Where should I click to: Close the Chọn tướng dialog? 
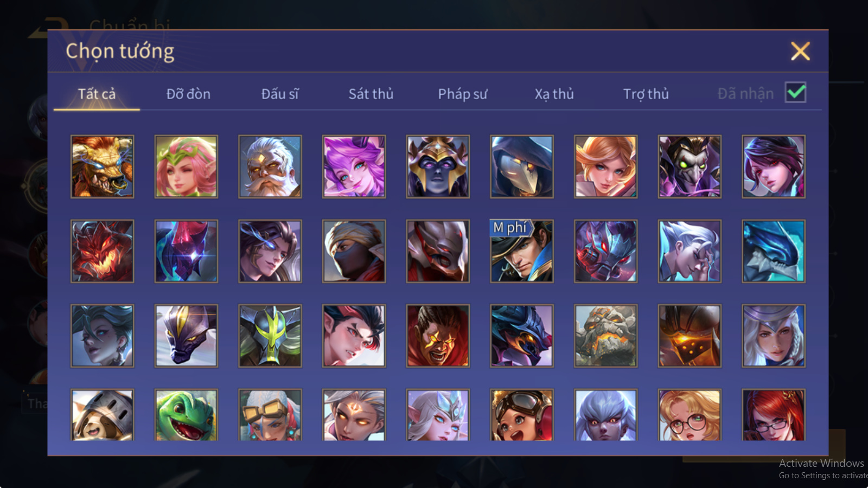[x=800, y=52]
